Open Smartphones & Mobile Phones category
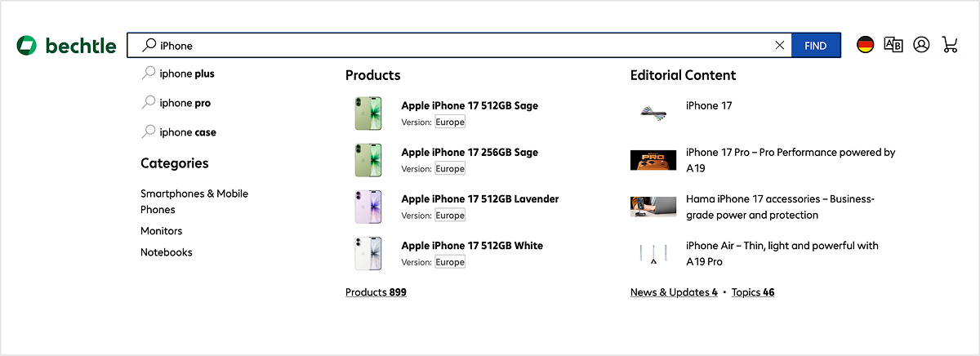Image resolution: width=980 pixels, height=356 pixels. point(194,202)
